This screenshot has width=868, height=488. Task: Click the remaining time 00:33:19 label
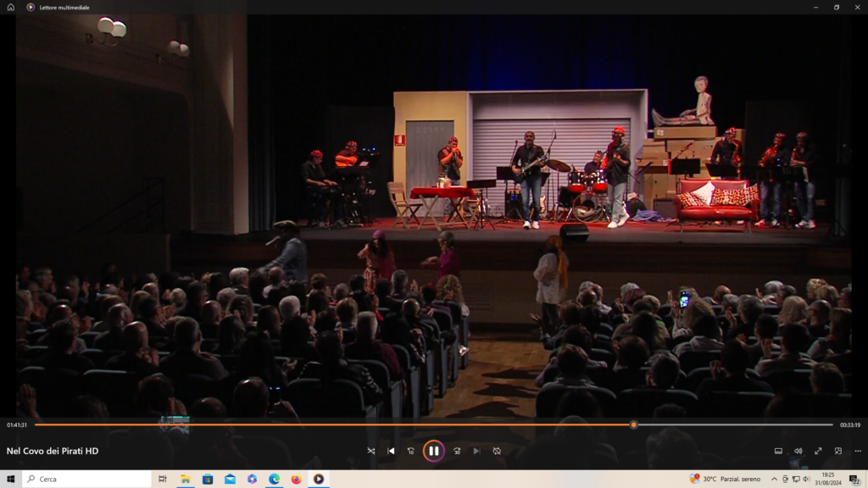[x=849, y=424]
